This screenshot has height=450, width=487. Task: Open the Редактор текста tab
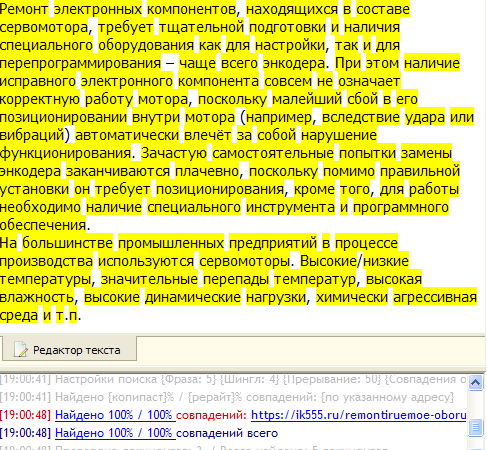[x=69, y=349]
